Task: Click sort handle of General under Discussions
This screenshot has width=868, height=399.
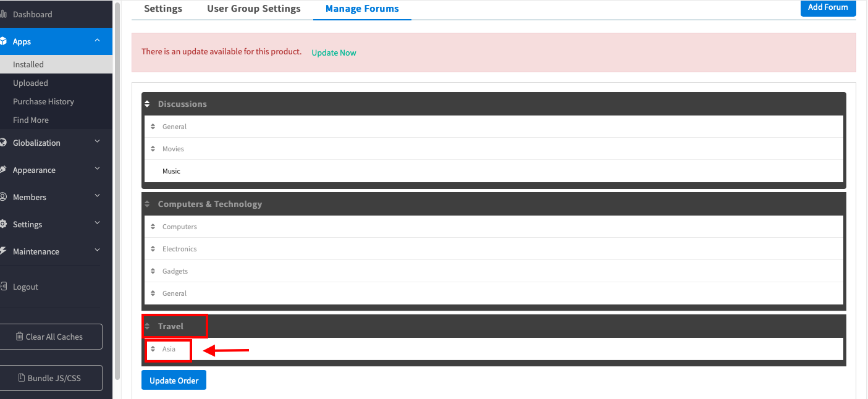Action: (x=153, y=127)
